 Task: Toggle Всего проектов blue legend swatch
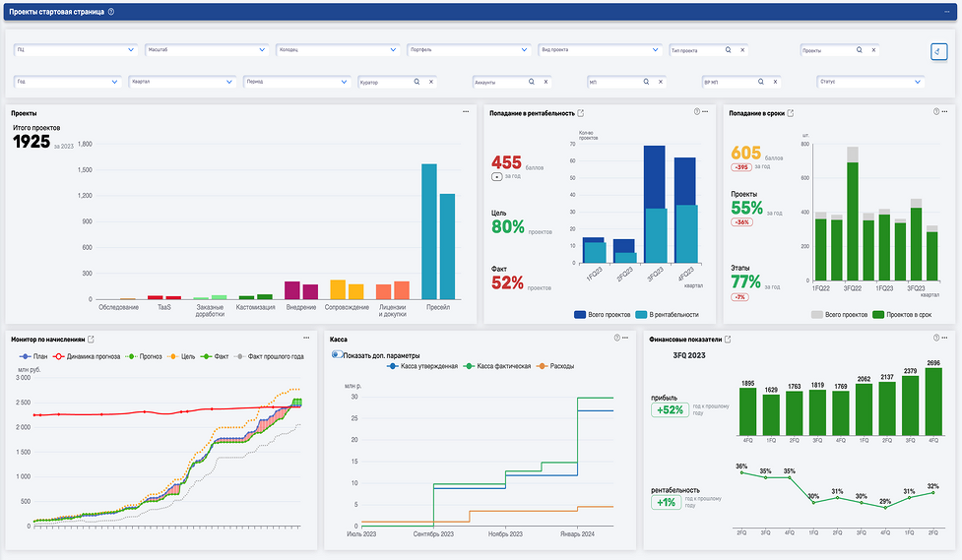click(x=580, y=315)
